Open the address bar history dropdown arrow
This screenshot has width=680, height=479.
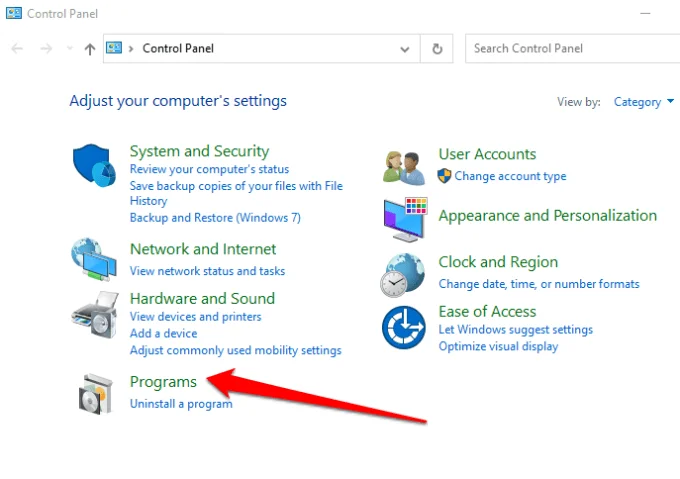pos(405,48)
